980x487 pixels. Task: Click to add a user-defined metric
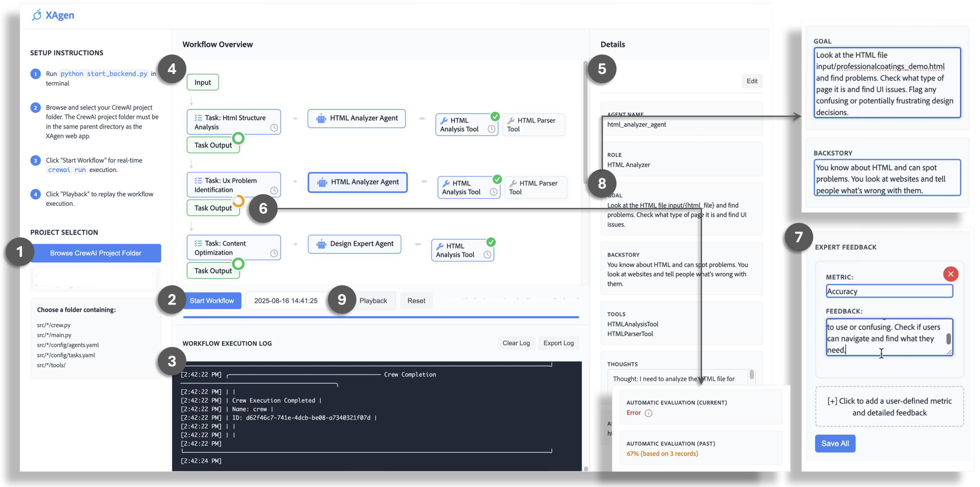click(x=889, y=407)
